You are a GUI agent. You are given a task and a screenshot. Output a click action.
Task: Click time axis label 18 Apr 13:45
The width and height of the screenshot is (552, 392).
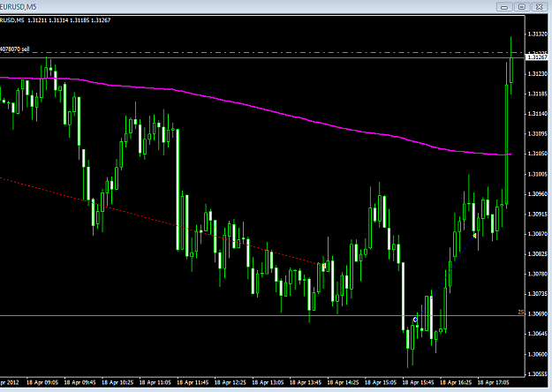pos(306,382)
